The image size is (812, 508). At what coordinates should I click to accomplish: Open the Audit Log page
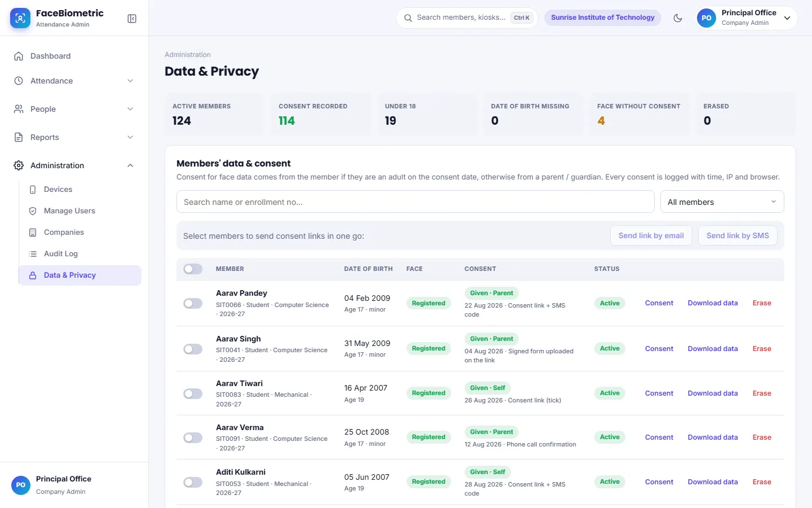point(80,254)
